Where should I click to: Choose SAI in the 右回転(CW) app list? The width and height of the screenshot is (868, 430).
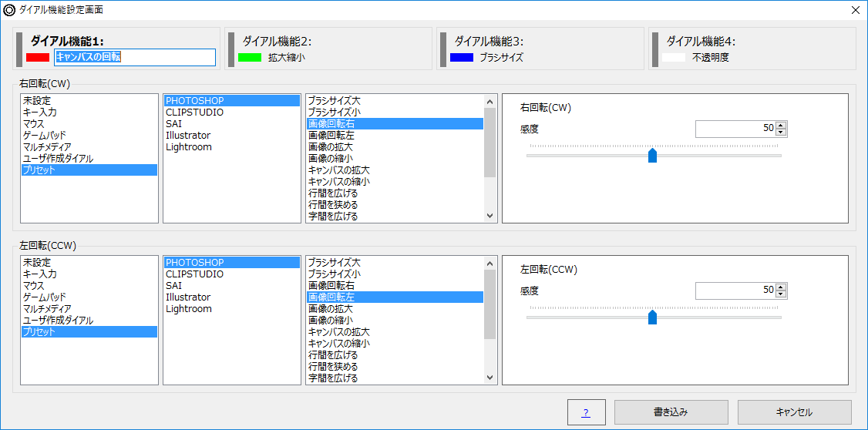[232, 124]
